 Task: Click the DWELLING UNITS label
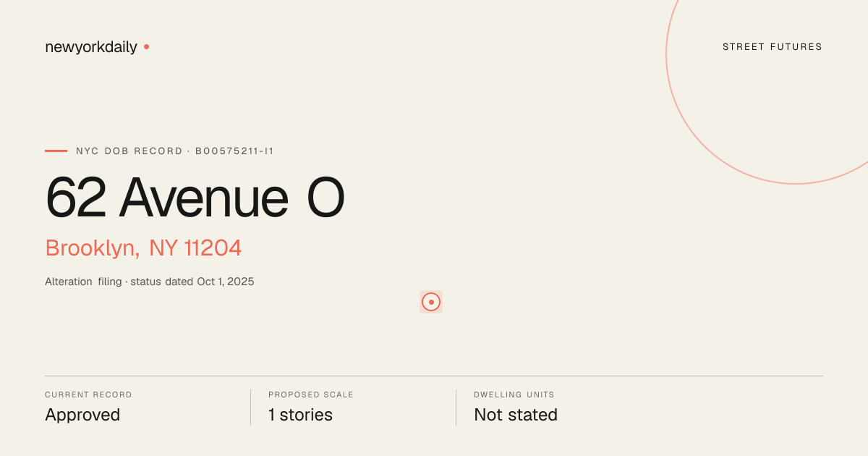click(514, 395)
